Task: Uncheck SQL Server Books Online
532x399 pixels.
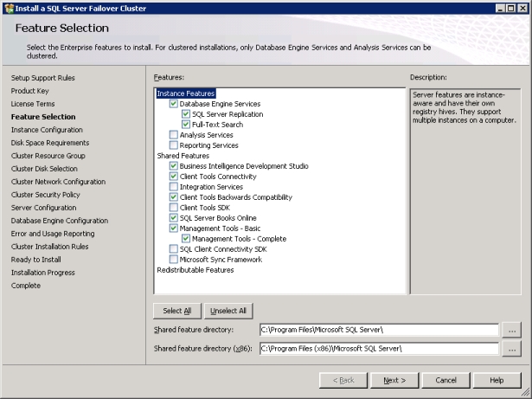Action: coord(175,218)
